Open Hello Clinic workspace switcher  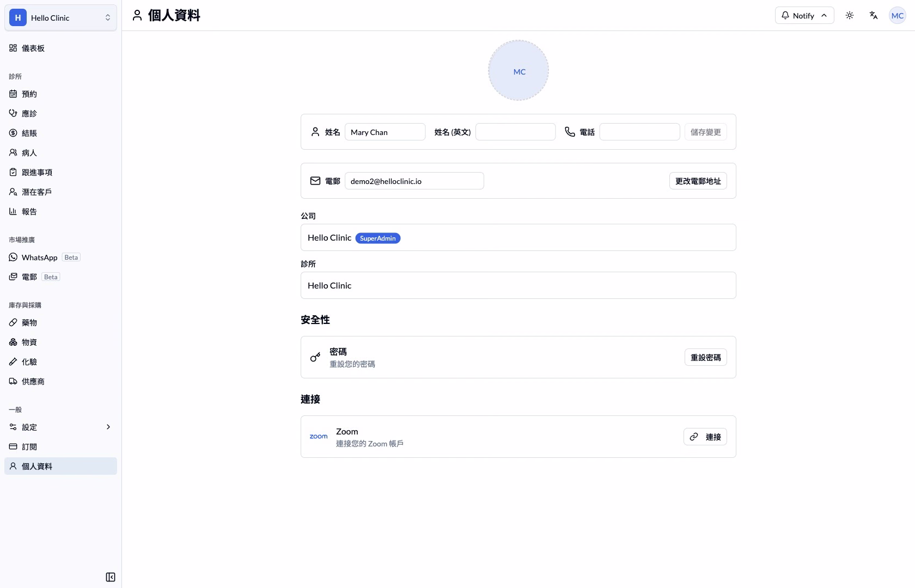[x=60, y=17]
